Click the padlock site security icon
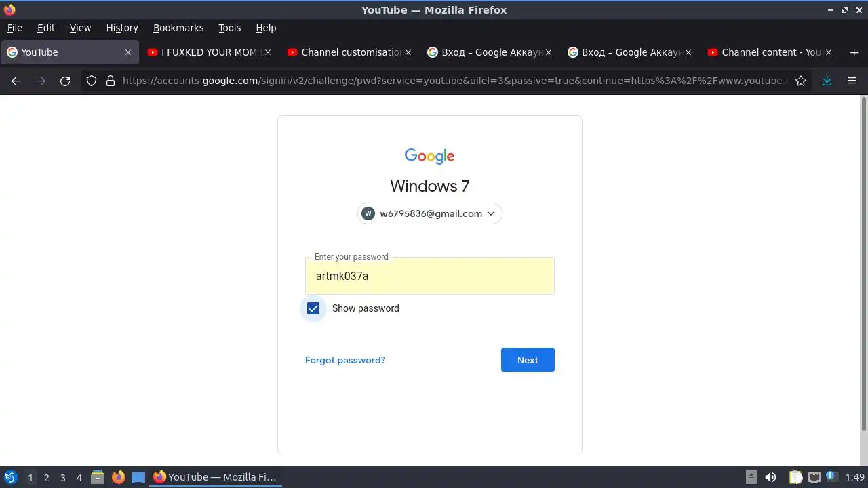 (x=111, y=81)
